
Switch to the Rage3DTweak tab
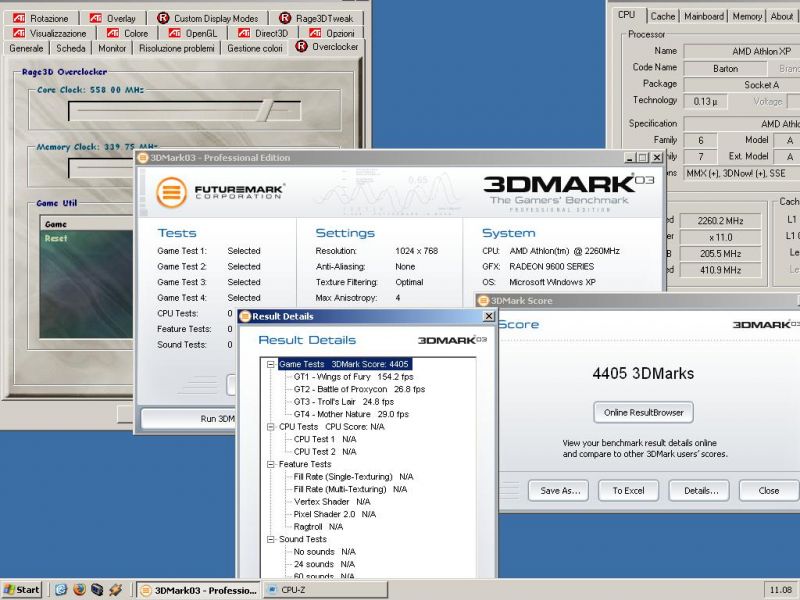(x=316, y=18)
